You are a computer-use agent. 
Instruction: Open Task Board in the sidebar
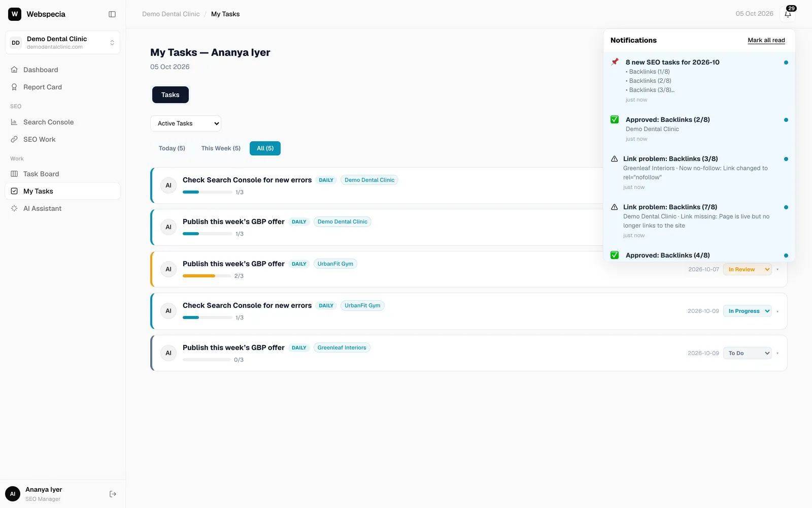tap(62, 174)
